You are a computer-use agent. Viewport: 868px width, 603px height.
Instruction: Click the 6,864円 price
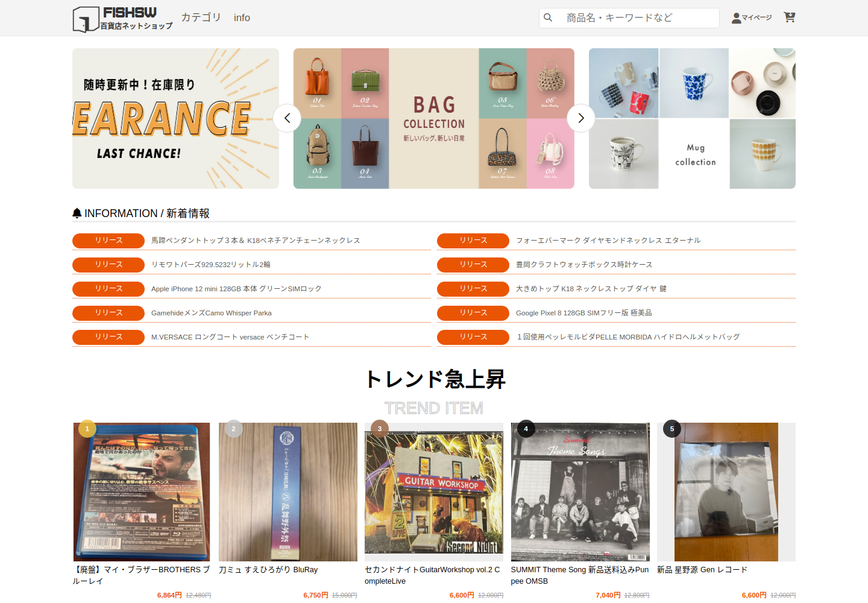point(169,595)
